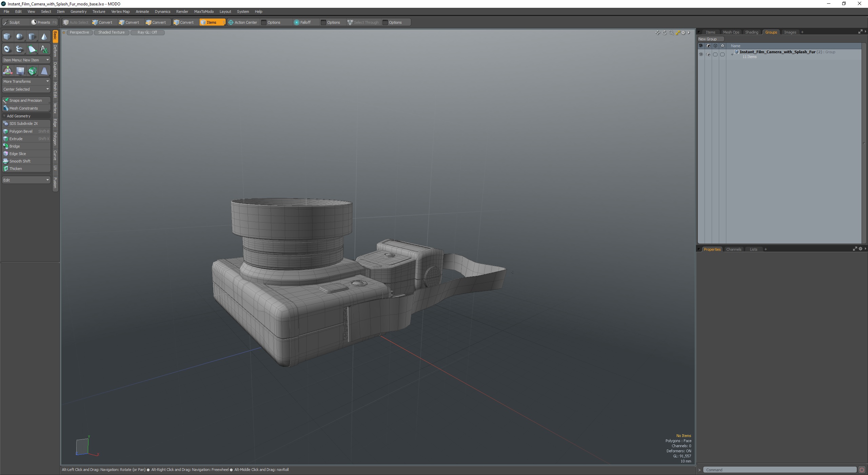The width and height of the screenshot is (868, 475).
Task: Select the Text tool icon
Action: click(44, 49)
